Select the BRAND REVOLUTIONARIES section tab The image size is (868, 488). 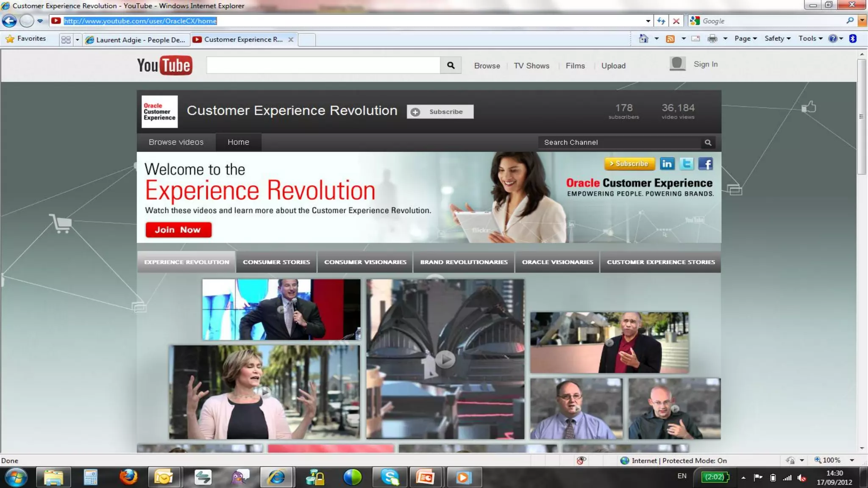pyautogui.click(x=464, y=262)
